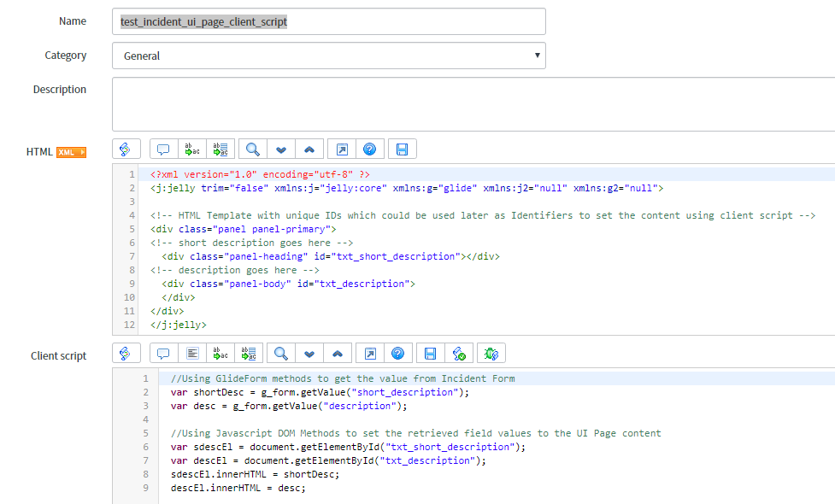Click the 'var descEl' script line
The height and width of the screenshot is (504, 835).
click(x=328, y=461)
